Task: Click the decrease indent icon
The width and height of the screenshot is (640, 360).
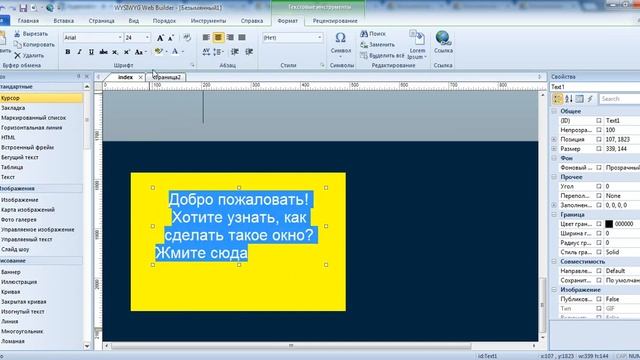Action: [235, 51]
